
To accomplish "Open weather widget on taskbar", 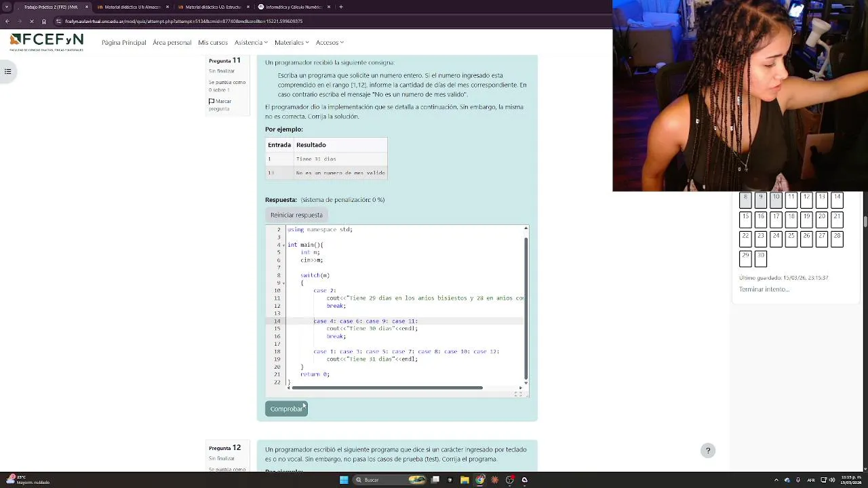I will (27, 480).
